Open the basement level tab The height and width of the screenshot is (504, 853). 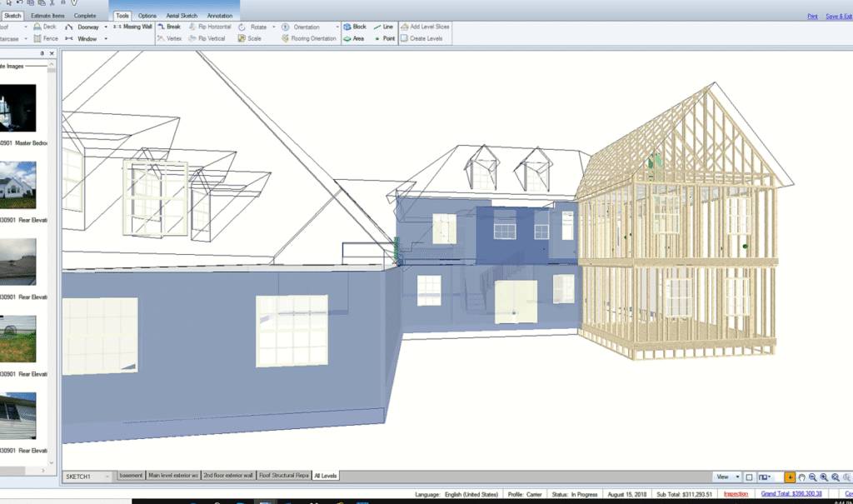coord(130,476)
